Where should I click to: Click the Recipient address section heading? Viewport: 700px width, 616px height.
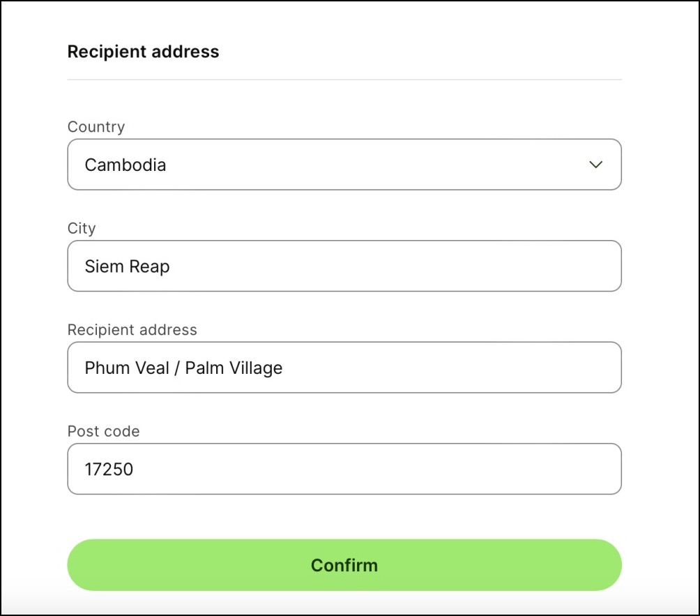[143, 51]
